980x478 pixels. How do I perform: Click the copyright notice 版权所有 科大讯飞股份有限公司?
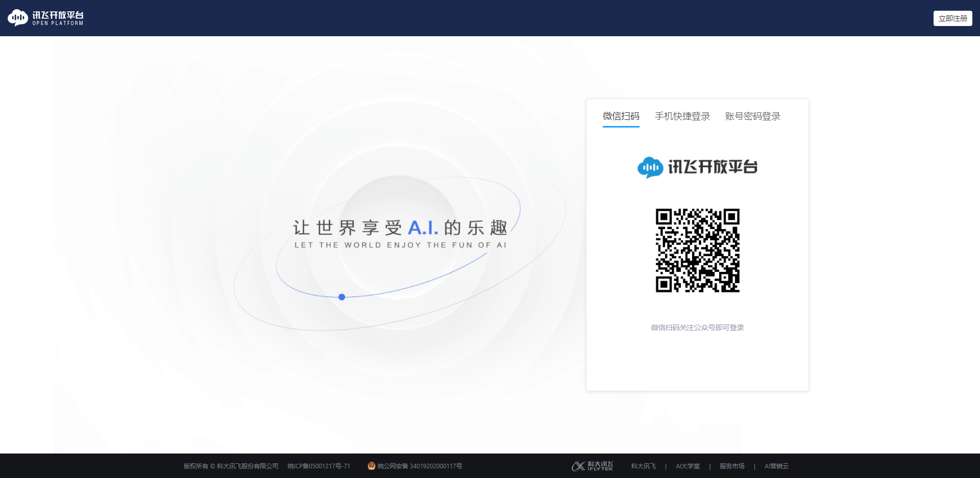231,466
